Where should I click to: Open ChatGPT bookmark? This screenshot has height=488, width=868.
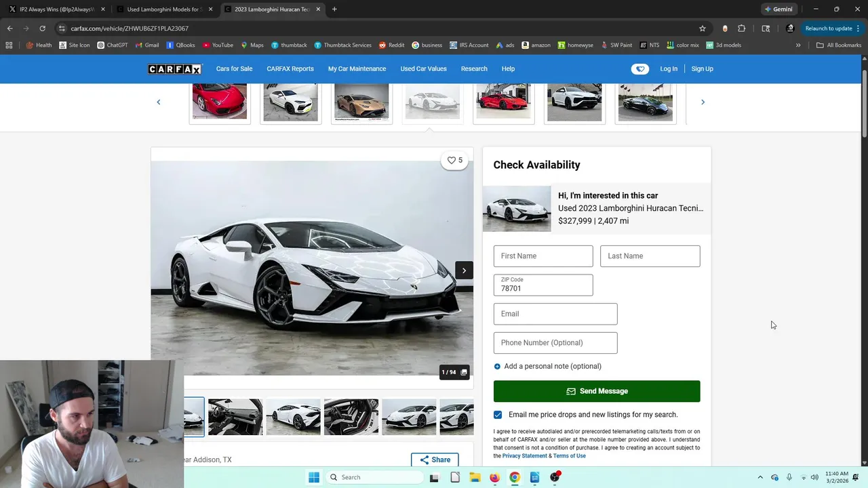pos(113,45)
